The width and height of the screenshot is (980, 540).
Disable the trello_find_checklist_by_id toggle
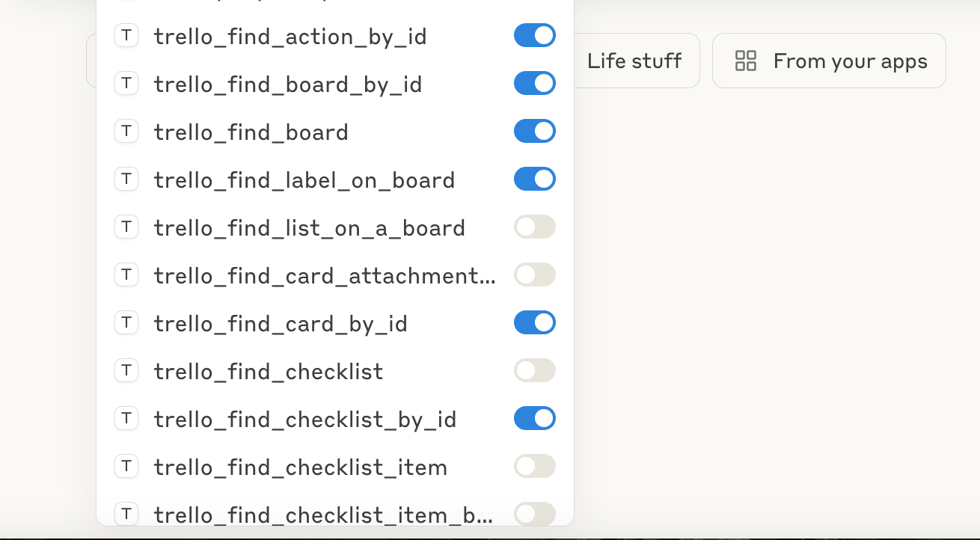[x=535, y=418]
